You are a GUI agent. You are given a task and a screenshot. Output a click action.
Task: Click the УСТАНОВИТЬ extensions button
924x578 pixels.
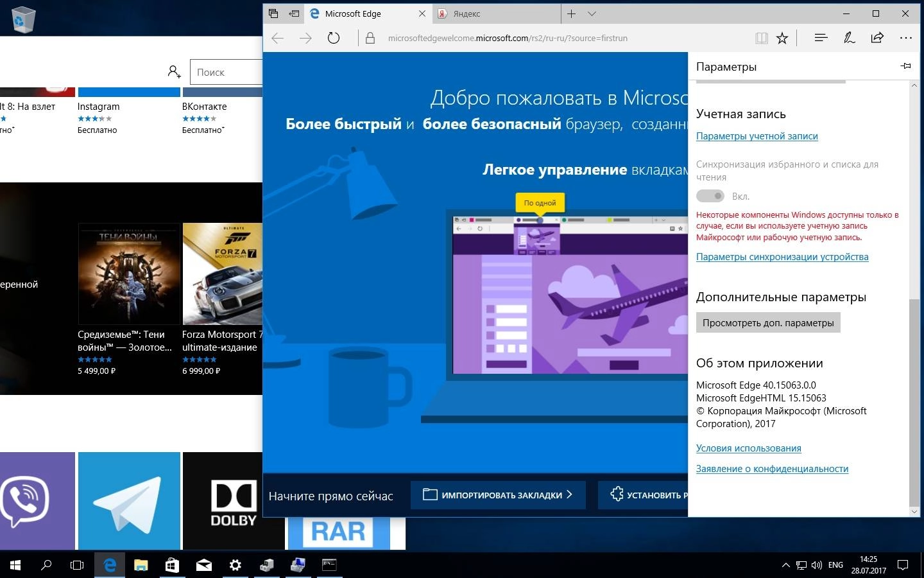click(x=643, y=495)
